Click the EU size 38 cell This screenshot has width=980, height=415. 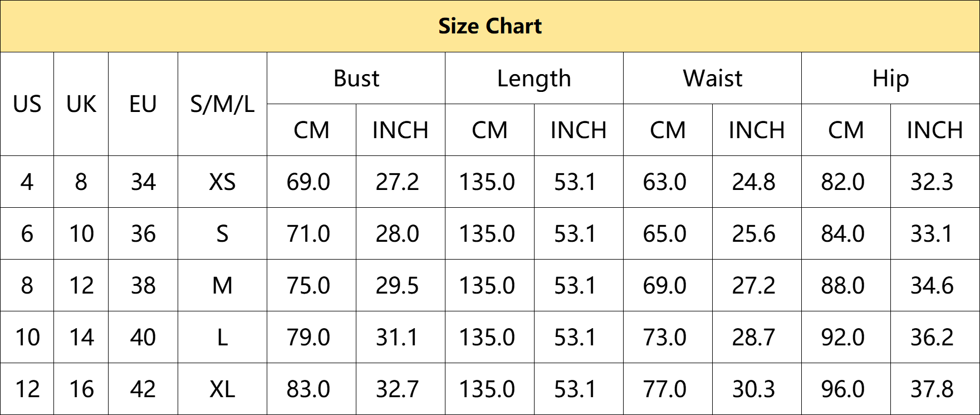pos(143,286)
